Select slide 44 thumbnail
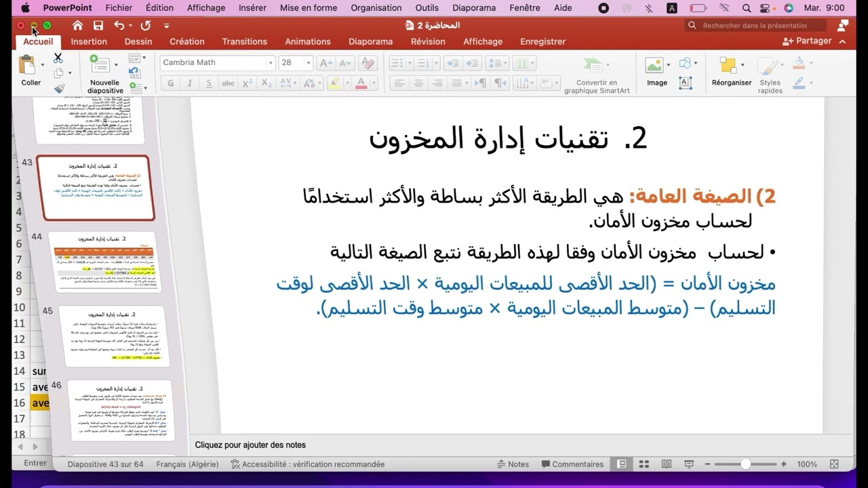Screen dimensions: 868x488 pos(106,262)
